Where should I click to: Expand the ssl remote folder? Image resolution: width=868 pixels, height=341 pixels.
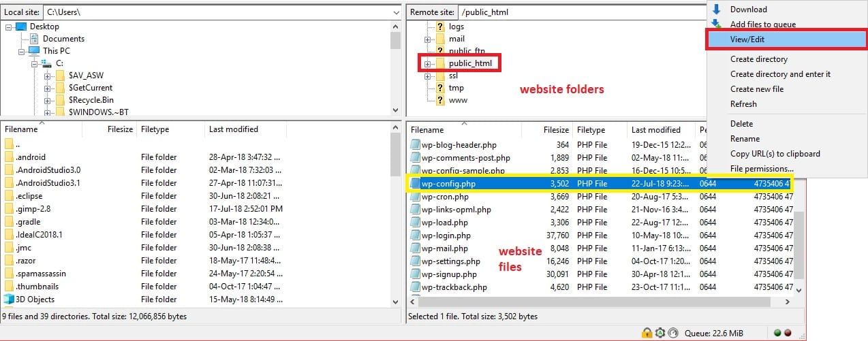click(x=428, y=76)
